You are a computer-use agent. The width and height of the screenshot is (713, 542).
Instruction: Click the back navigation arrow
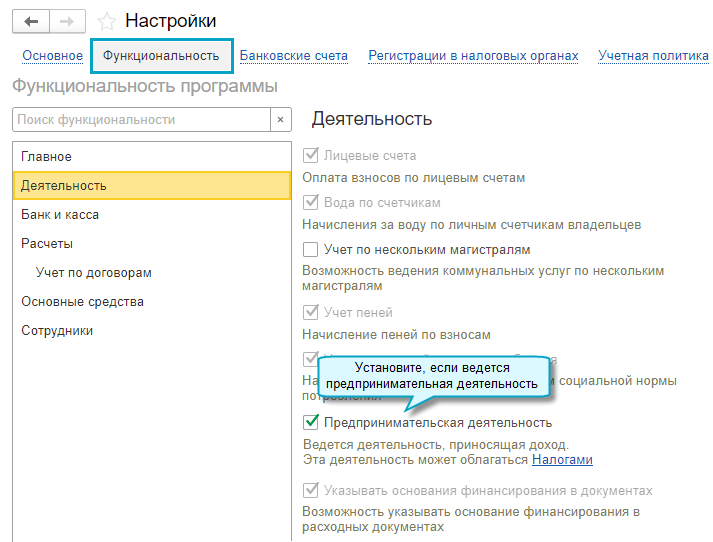click(x=31, y=20)
